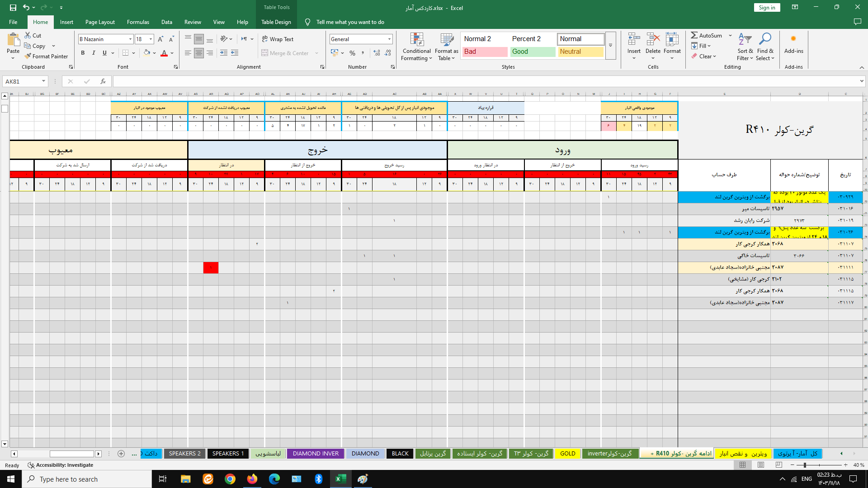Apply the Bad cell style
868x488 pixels.
point(484,52)
